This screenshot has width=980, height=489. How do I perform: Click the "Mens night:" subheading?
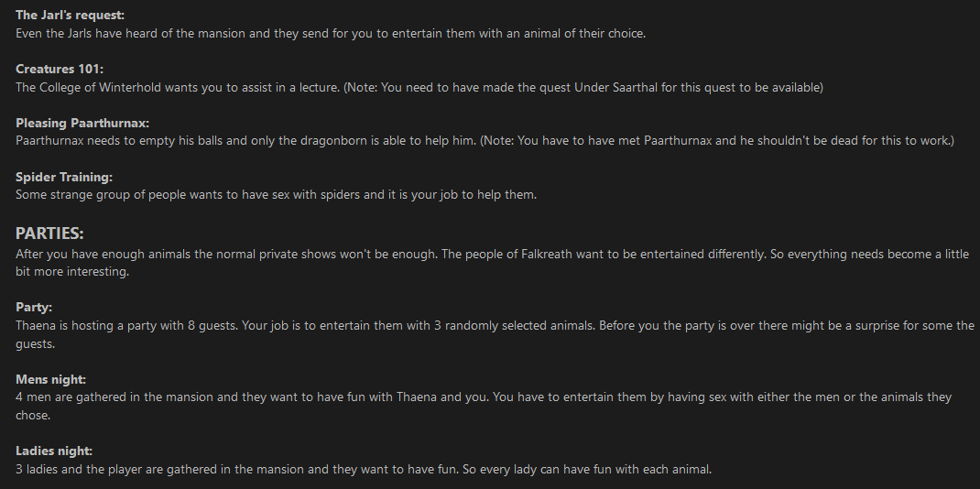click(50, 379)
